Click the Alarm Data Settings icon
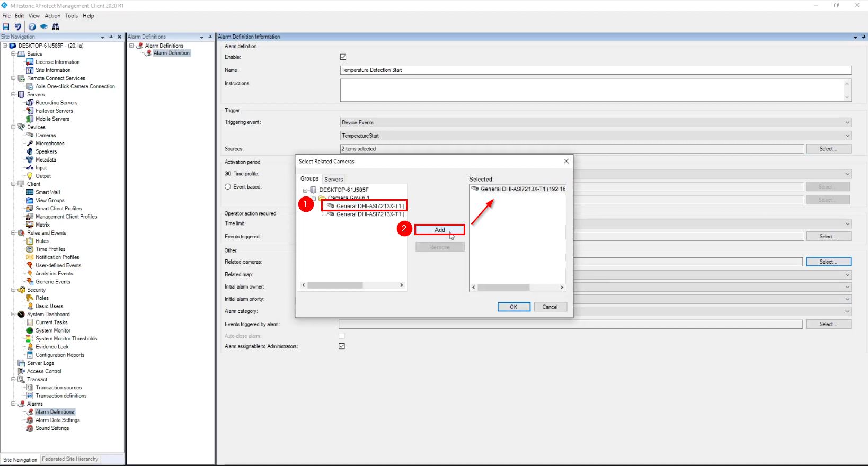868x466 pixels. click(x=30, y=420)
